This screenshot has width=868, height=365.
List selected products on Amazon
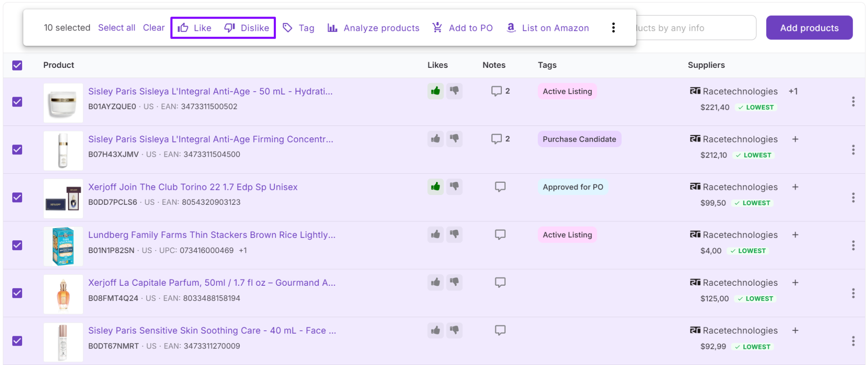(x=548, y=28)
